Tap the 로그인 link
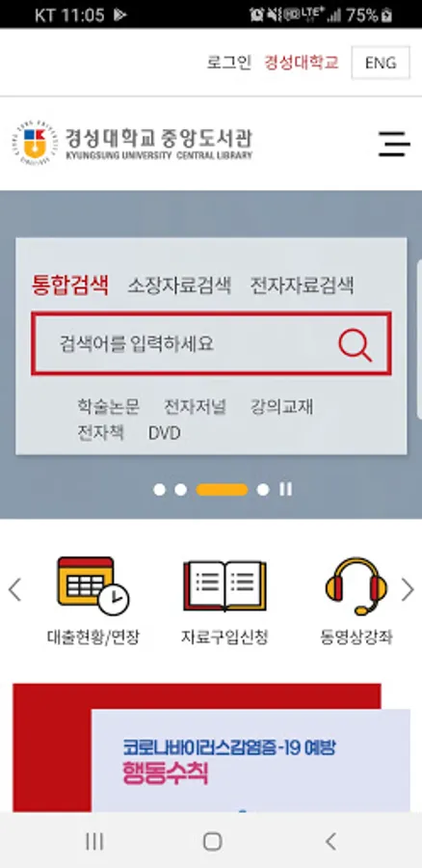The width and height of the screenshot is (422, 868). [229, 63]
